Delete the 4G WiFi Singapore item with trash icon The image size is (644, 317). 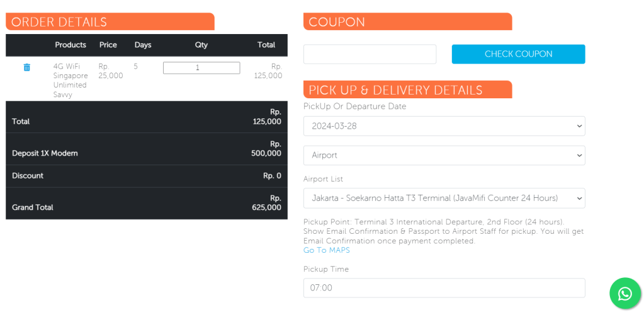coord(26,67)
